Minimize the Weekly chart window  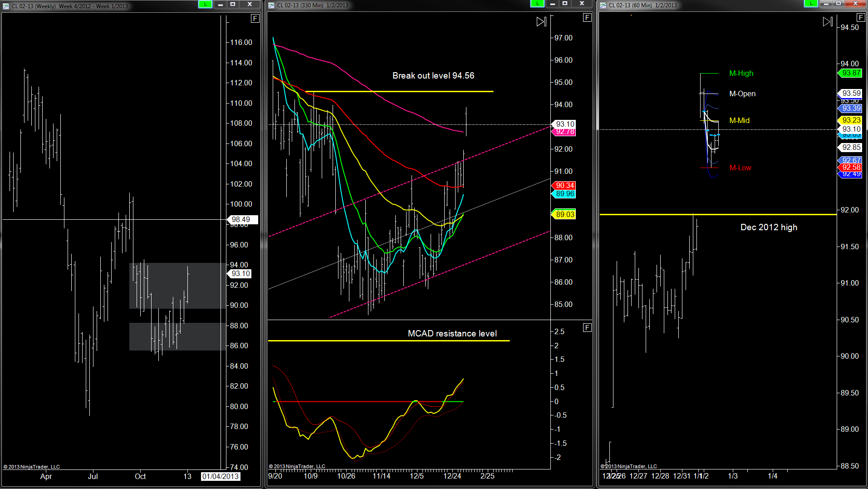tap(220, 4)
